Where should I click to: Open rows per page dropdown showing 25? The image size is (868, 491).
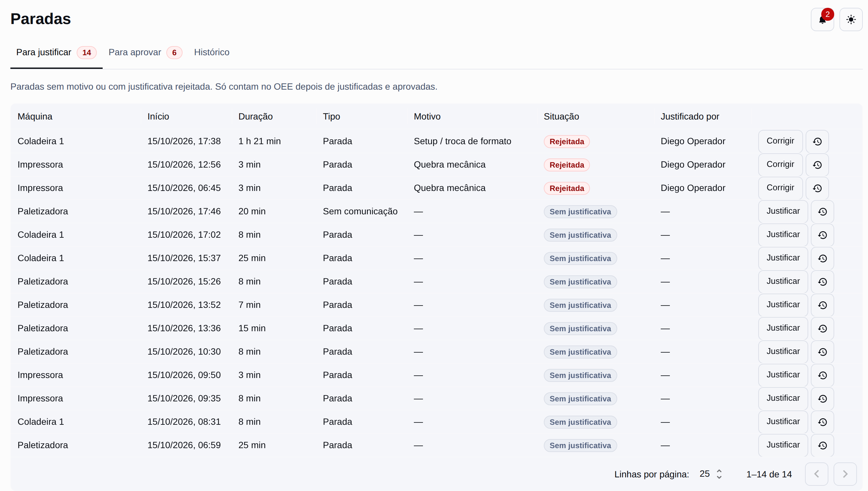[x=710, y=474]
